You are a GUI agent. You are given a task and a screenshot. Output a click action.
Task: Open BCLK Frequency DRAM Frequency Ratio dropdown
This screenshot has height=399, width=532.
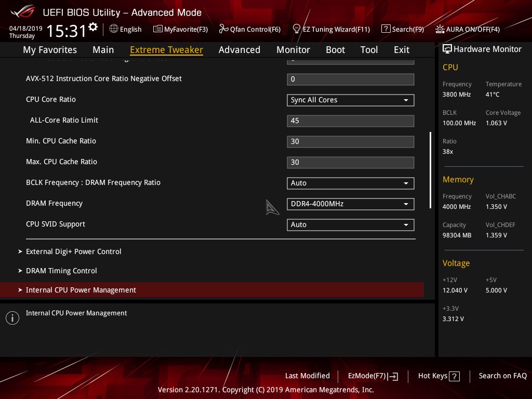click(x=351, y=183)
